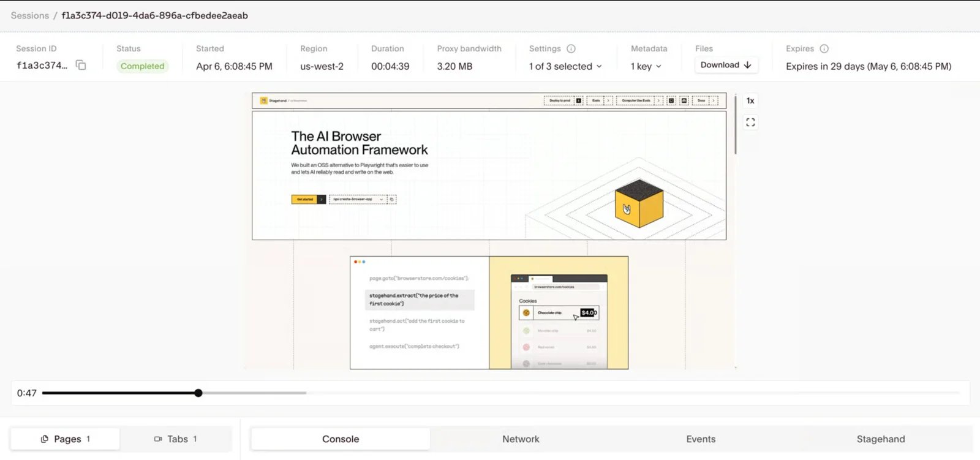The width and height of the screenshot is (980, 460).
Task: Click the 'Expires in 29 days' text
Action: (x=869, y=66)
